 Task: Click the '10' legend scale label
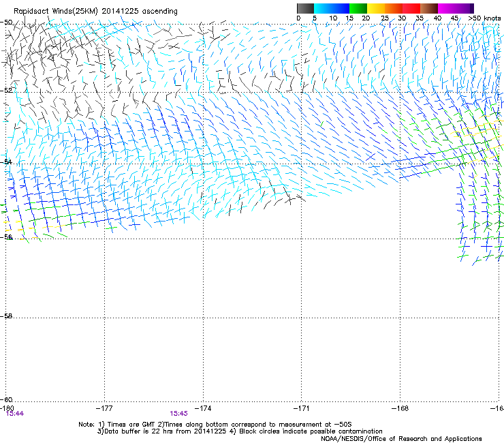(x=333, y=18)
